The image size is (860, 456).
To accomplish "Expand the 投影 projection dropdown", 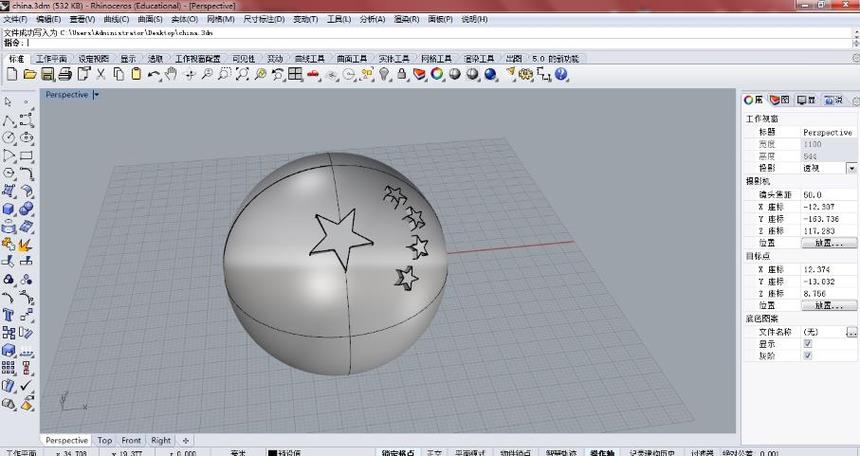I will [x=851, y=168].
